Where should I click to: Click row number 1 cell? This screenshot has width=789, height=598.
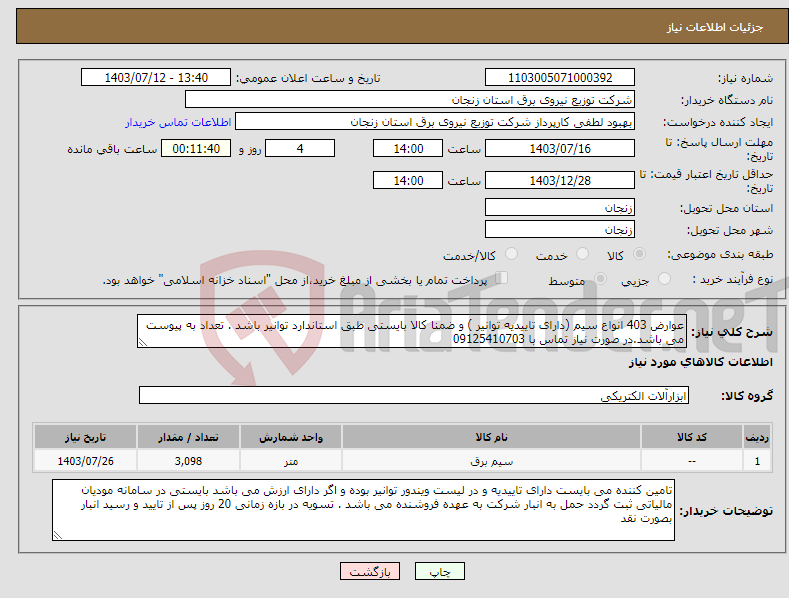757,461
